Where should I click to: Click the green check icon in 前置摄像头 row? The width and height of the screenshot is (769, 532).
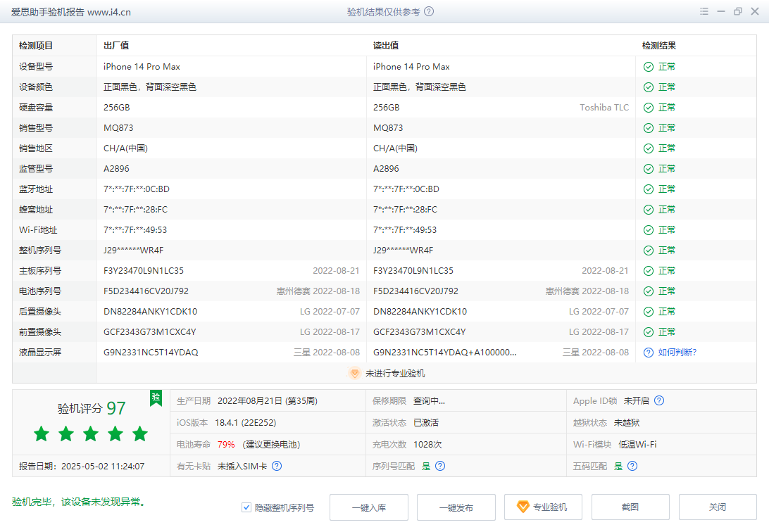click(x=649, y=332)
